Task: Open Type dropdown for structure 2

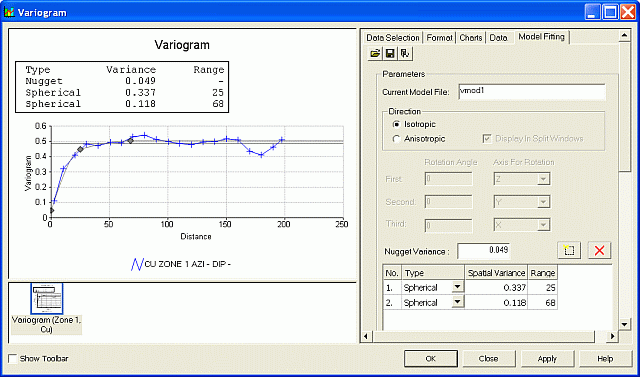Action: pos(458,302)
